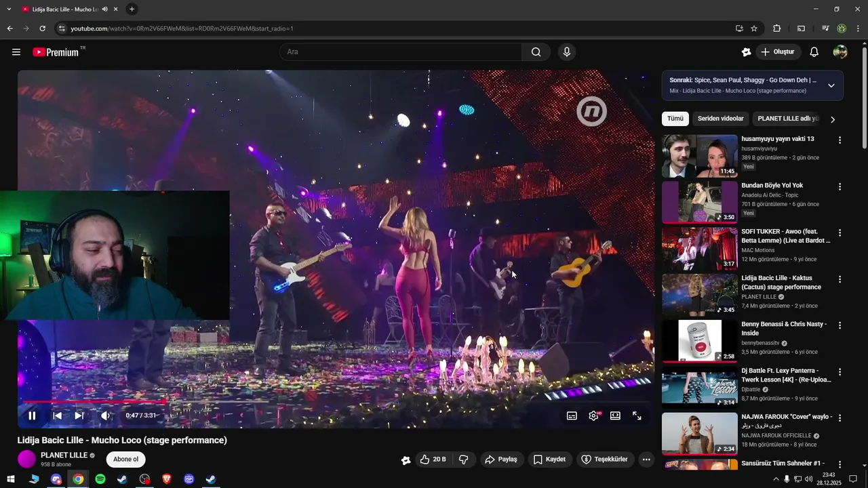This screenshot has width=868, height=488.
Task: Mute tab via speaker icon on tab
Action: coord(104,9)
